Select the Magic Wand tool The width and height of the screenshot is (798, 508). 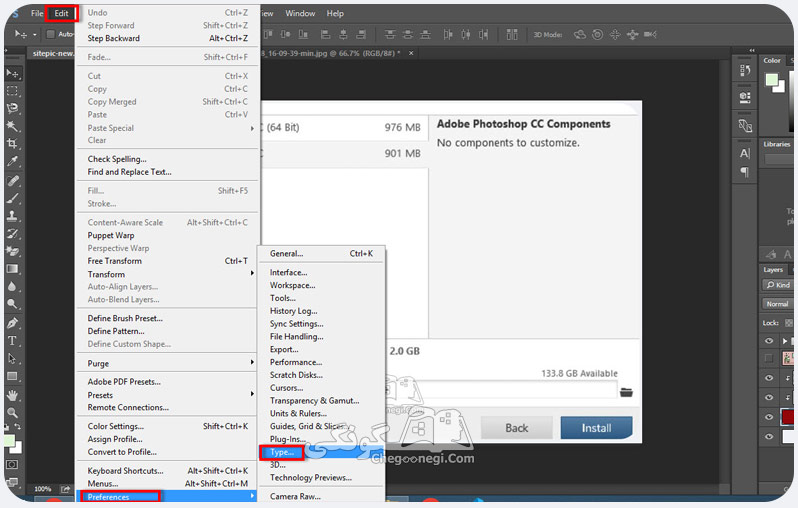[12, 126]
